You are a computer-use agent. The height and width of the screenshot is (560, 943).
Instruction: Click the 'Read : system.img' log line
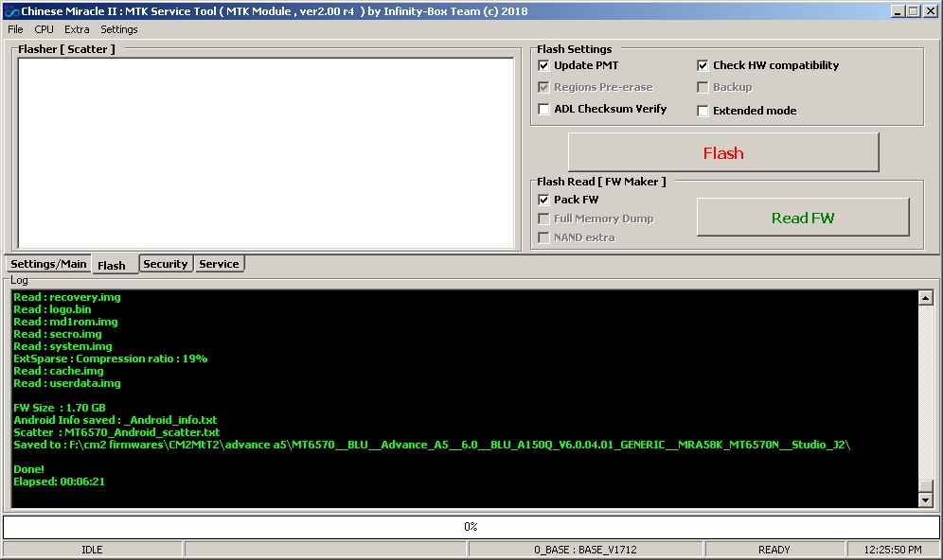tap(62, 346)
